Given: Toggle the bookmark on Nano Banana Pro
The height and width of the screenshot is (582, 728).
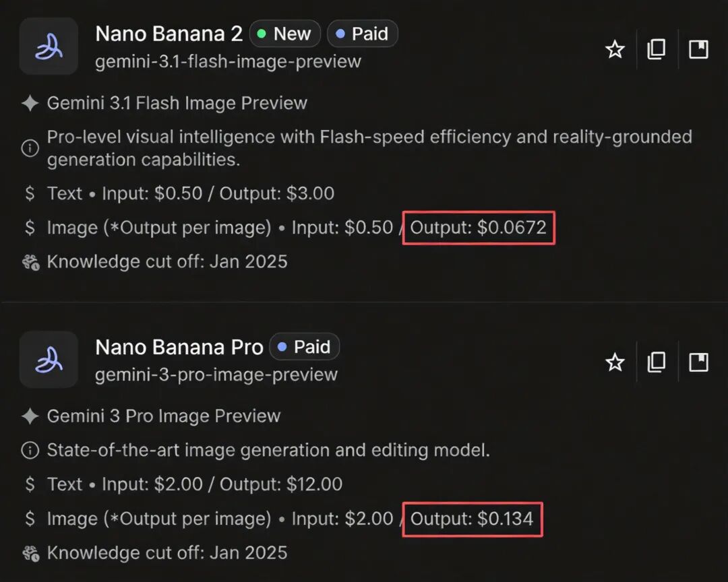Looking at the screenshot, I should pos(698,362).
